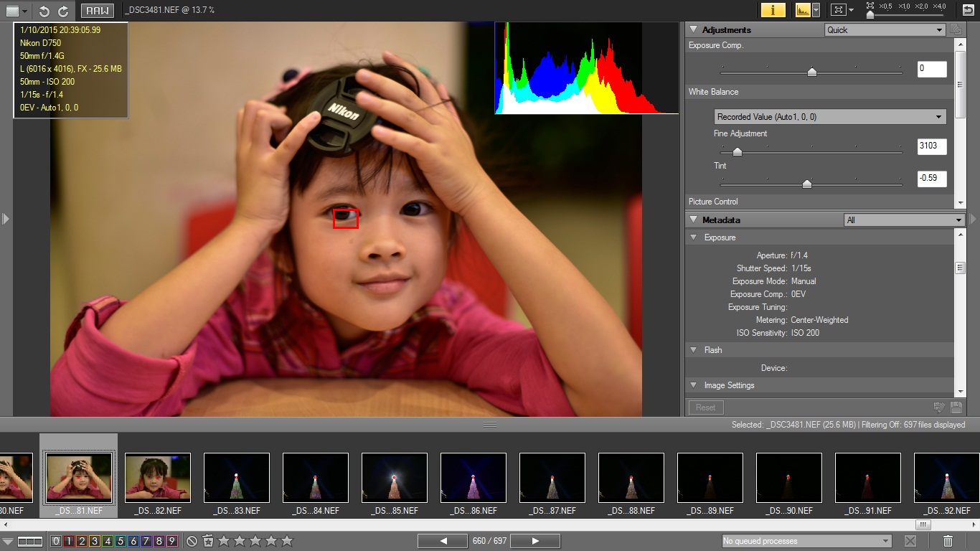The height and width of the screenshot is (551, 980).
Task: Click the RAW display button
Action: pyautogui.click(x=97, y=11)
